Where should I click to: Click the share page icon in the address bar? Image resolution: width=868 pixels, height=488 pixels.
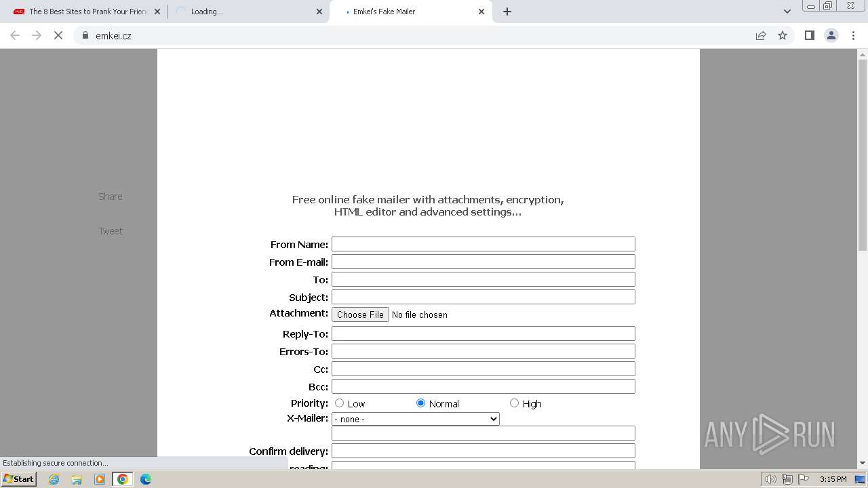[x=761, y=35]
